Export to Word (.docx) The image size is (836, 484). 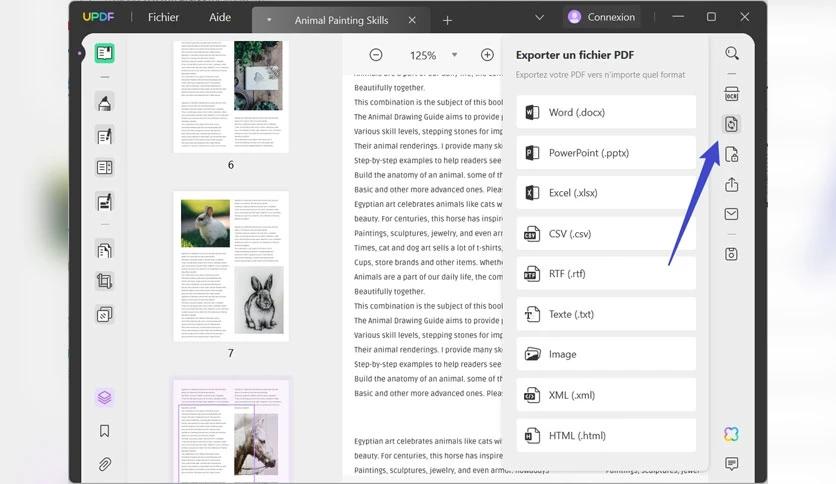point(606,112)
